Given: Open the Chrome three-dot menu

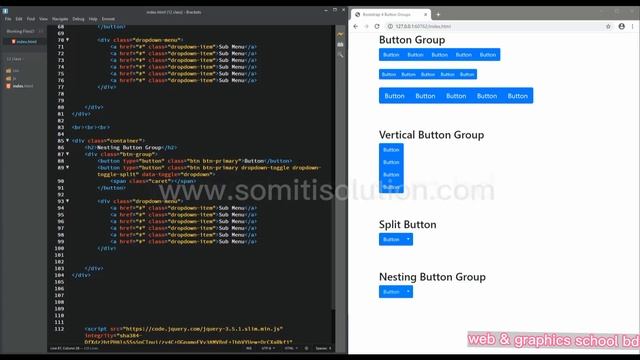Looking at the screenshot, I should pos(633,26).
